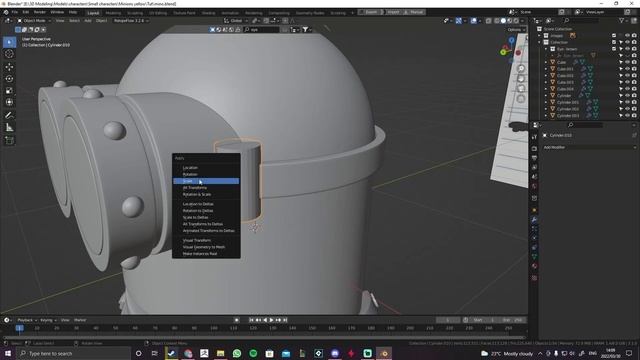Open the Add Modifier dropdown
The height and width of the screenshot is (360, 640).
pos(589,147)
